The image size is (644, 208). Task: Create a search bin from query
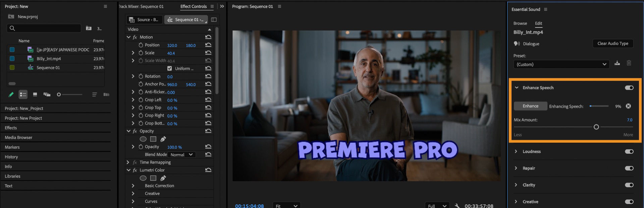click(x=89, y=28)
